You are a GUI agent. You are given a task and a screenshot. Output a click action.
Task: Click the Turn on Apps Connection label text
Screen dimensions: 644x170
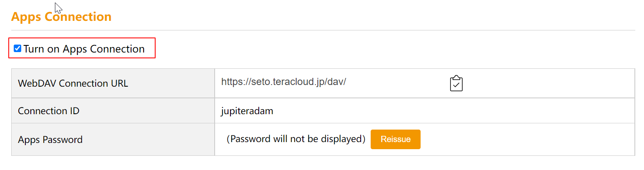[84, 49]
